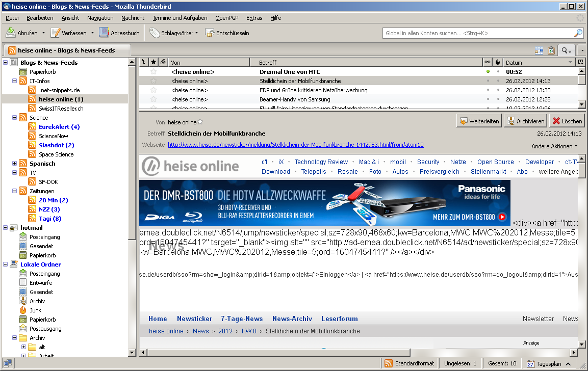This screenshot has width=588, height=371.
Task: Click the Entschlüsseln decrypt button
Action: click(227, 33)
